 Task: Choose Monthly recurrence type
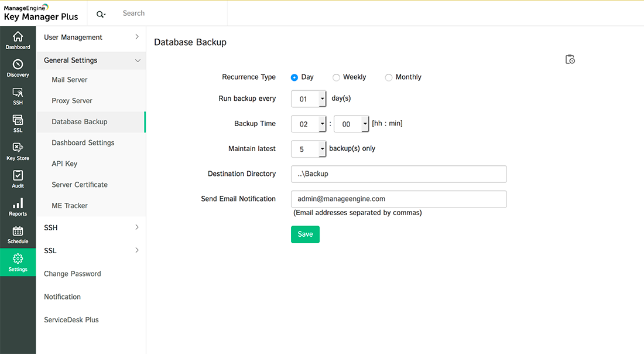click(389, 77)
